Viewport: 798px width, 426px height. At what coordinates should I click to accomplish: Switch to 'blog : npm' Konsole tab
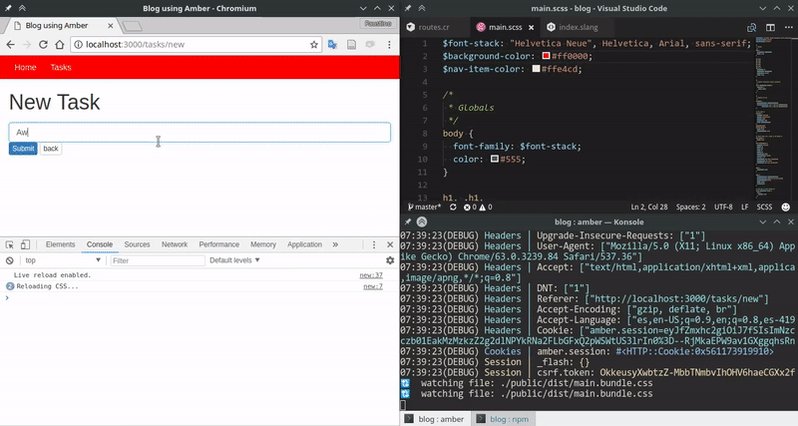pos(503,419)
